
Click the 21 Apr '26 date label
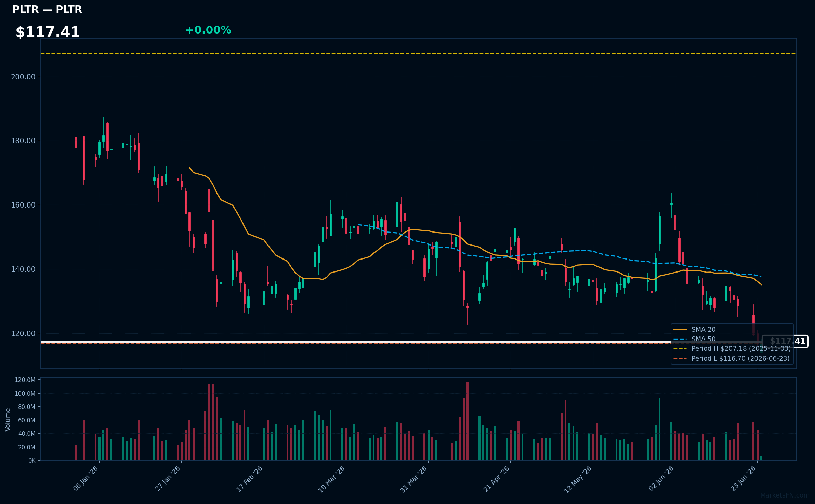pyautogui.click(x=496, y=479)
